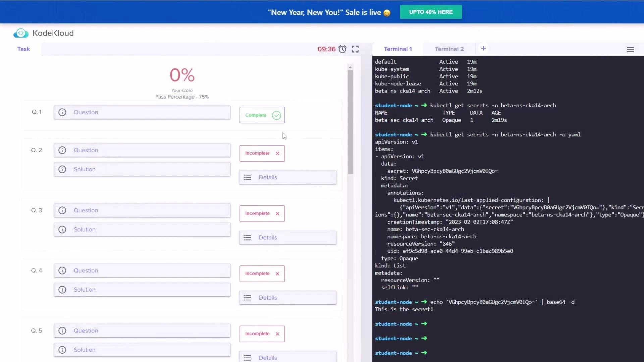Show Details for question 4
Screen dimensions: 644x362
point(288,298)
